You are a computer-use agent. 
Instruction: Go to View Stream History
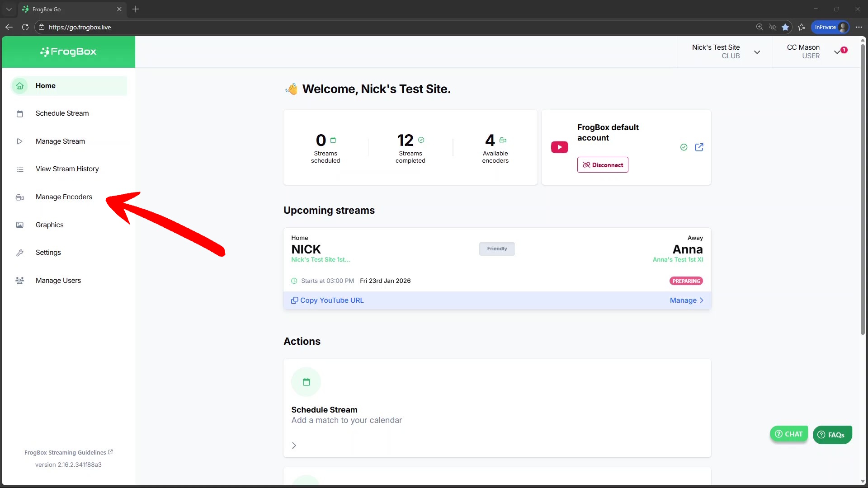tap(67, 169)
